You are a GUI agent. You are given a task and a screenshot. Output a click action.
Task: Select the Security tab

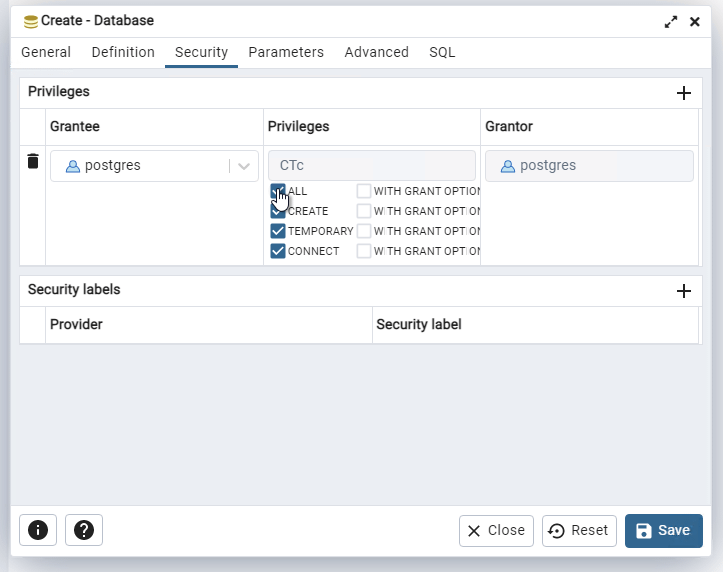point(201,52)
